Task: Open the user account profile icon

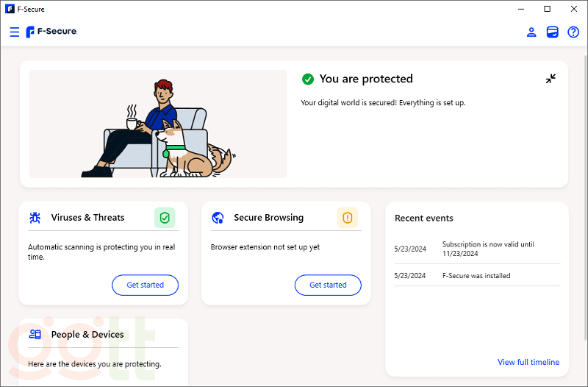Action: click(531, 32)
